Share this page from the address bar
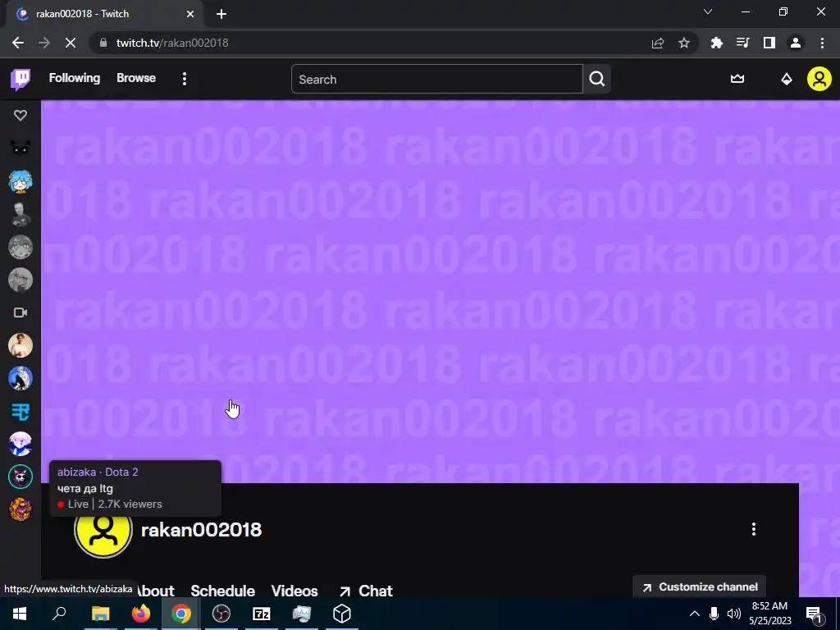Viewport: 840px width, 630px height. pos(658,43)
